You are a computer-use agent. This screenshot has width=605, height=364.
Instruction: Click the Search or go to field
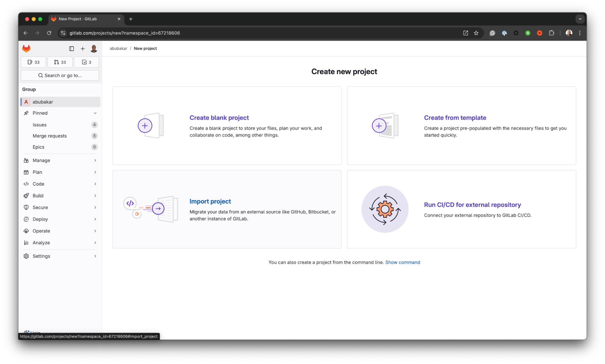coord(60,75)
